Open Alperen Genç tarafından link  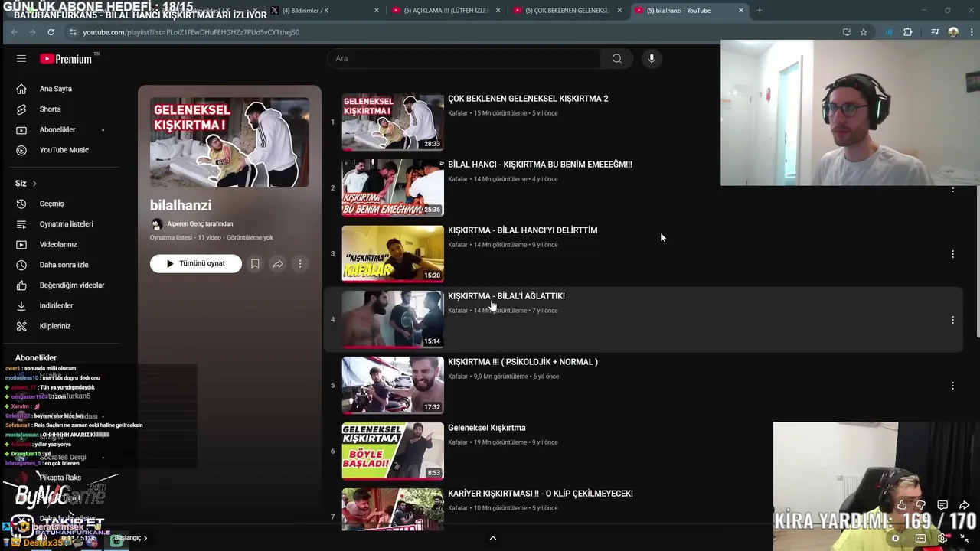click(x=200, y=224)
